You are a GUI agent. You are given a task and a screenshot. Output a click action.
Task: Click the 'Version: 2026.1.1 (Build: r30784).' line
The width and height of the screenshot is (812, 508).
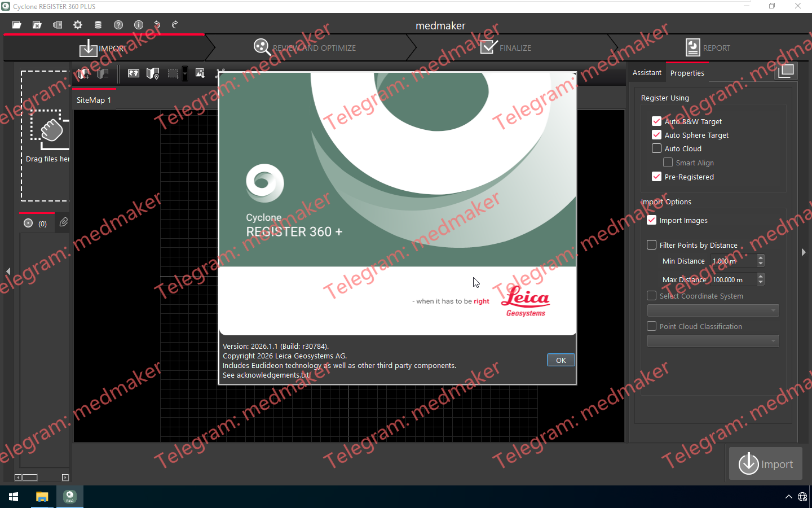point(276,346)
